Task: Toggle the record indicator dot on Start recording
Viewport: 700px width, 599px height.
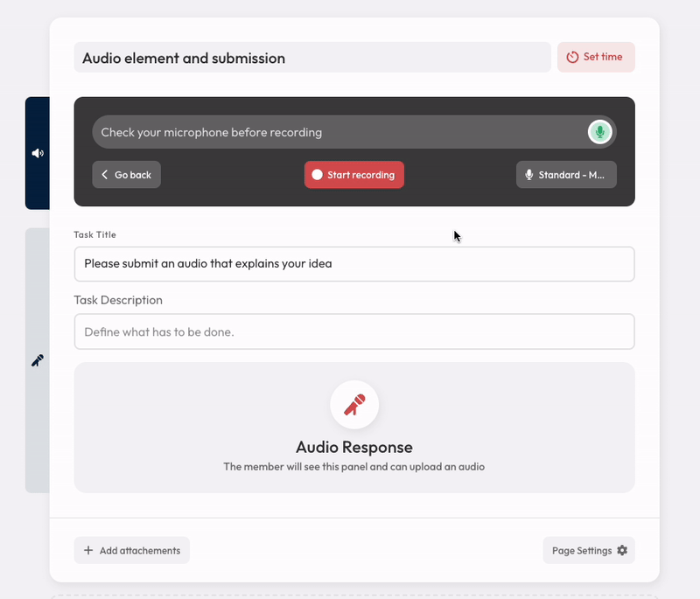Action: 317,175
